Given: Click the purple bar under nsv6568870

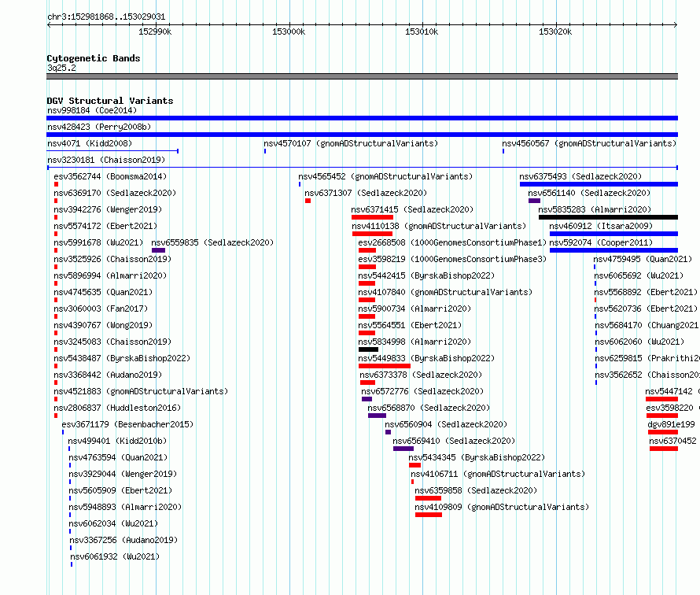Looking at the screenshot, I should [378, 416].
